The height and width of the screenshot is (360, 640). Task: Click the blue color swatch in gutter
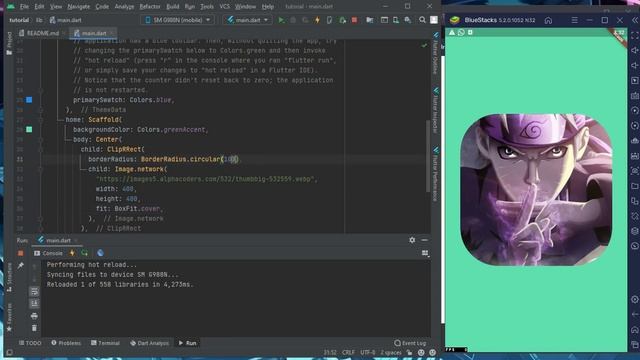pyautogui.click(x=29, y=100)
